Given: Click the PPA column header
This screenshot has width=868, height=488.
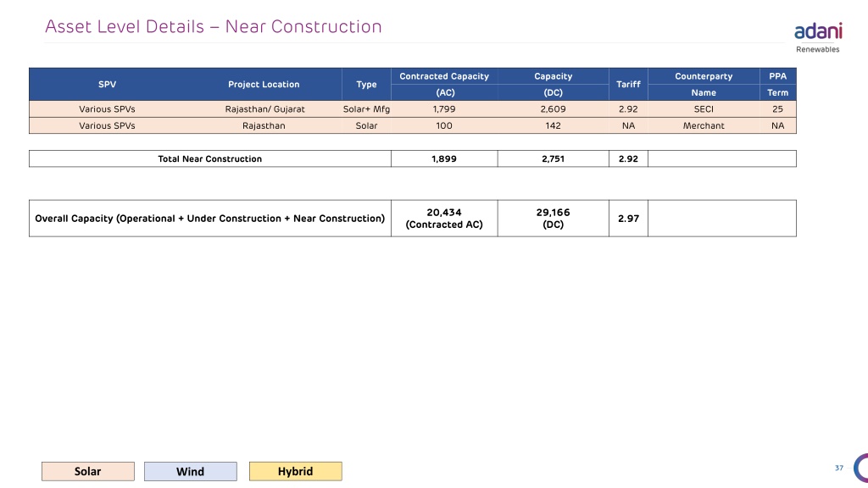Looking at the screenshot, I should pos(778,76).
